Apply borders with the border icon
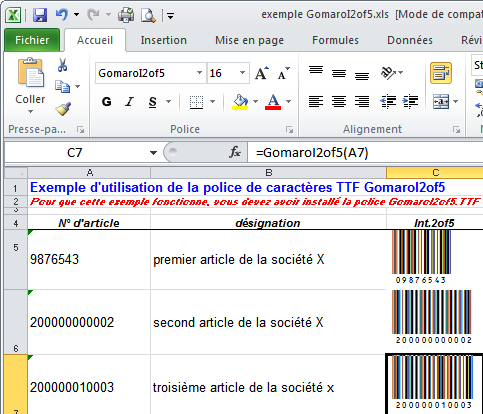 tap(196, 102)
